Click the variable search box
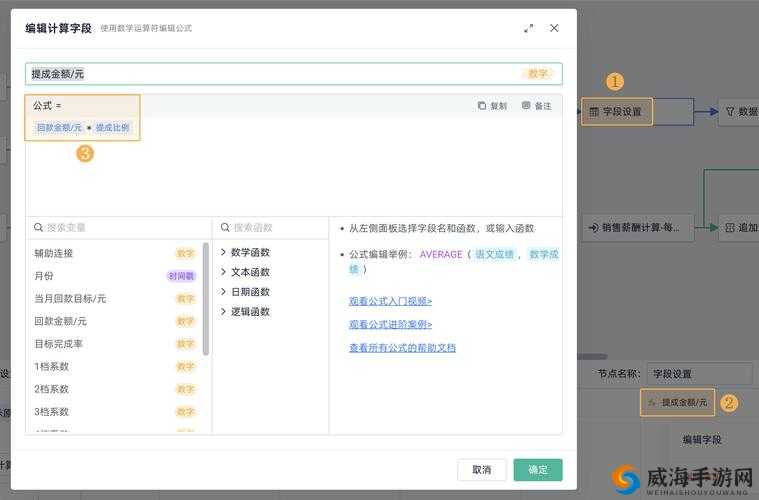Viewport: 759px width, 500px height. coord(119,227)
